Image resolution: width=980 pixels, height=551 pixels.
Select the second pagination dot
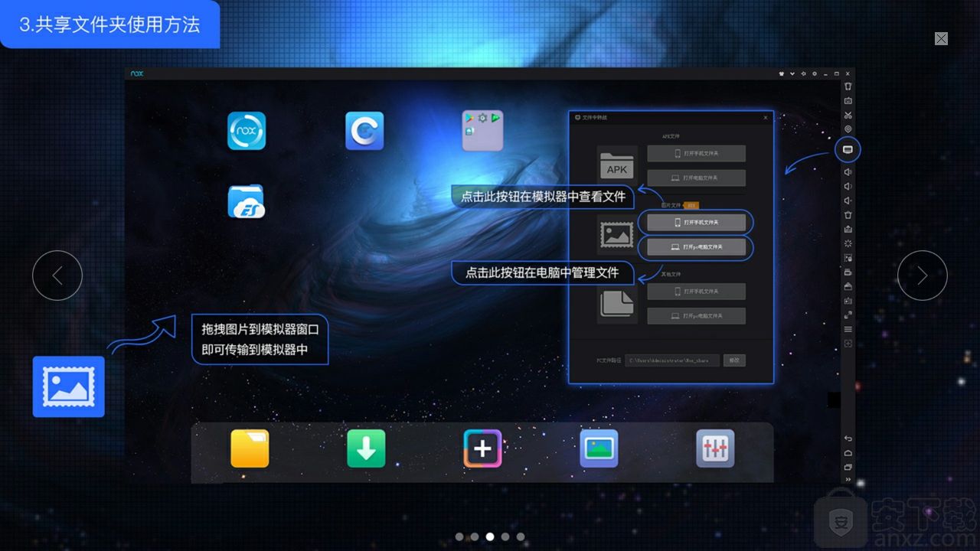coord(475,536)
